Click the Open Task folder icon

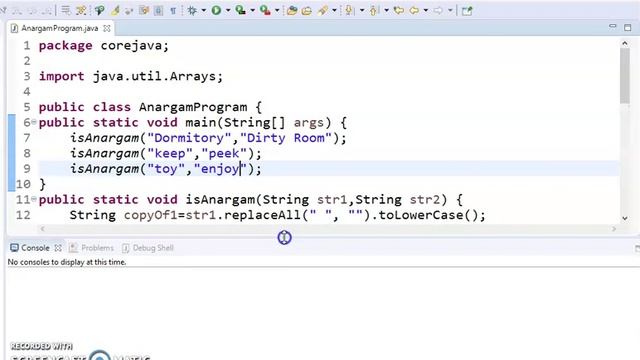307,11
